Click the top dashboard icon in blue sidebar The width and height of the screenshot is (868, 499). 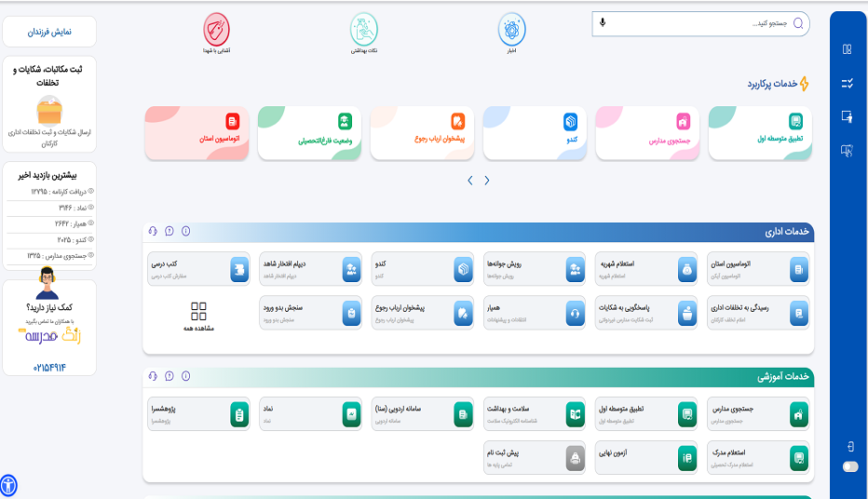tap(847, 49)
